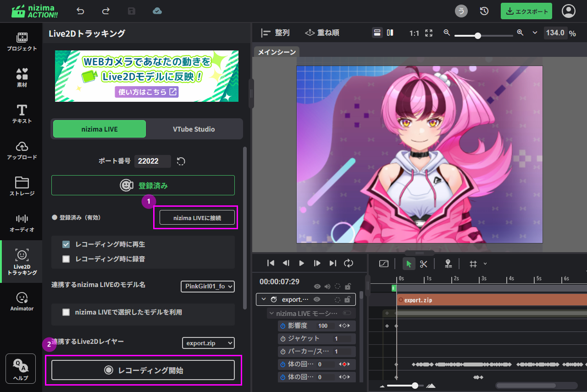Select the メインシーン scene tab

pyautogui.click(x=277, y=52)
